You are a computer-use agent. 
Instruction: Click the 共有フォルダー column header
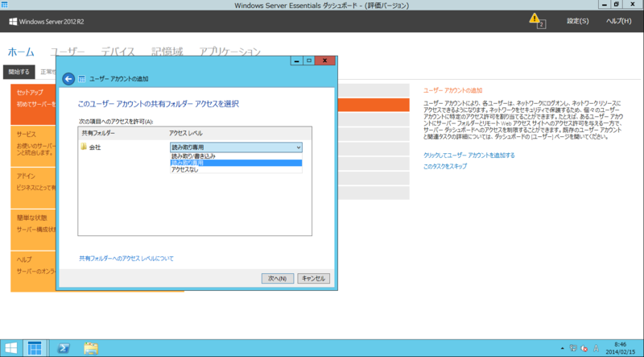[x=98, y=133]
